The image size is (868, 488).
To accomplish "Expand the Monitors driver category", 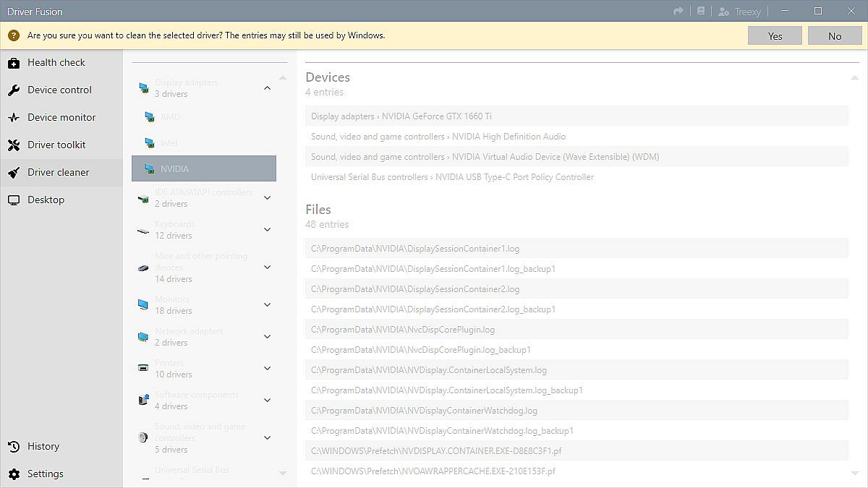I will tap(267, 305).
